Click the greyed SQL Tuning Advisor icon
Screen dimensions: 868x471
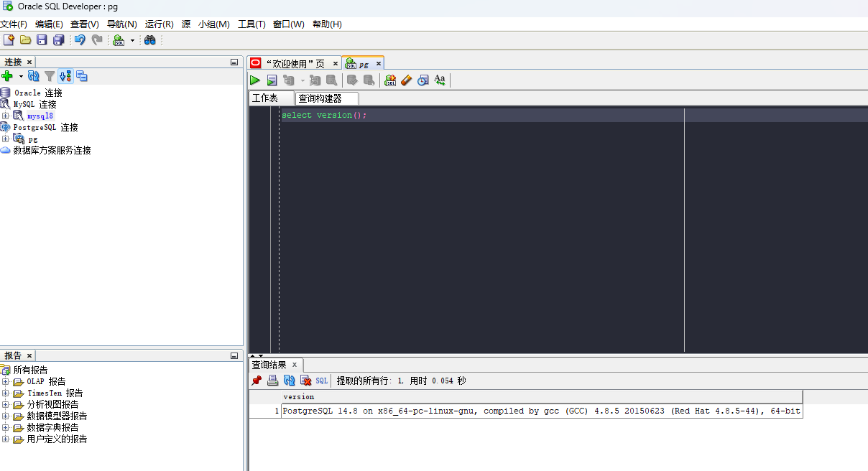331,80
